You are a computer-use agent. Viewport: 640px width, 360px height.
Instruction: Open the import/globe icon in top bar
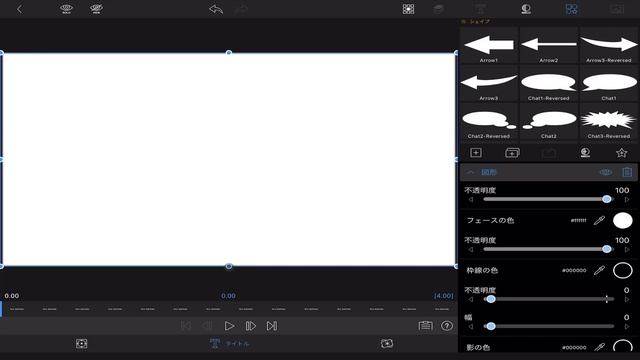[x=526, y=9]
